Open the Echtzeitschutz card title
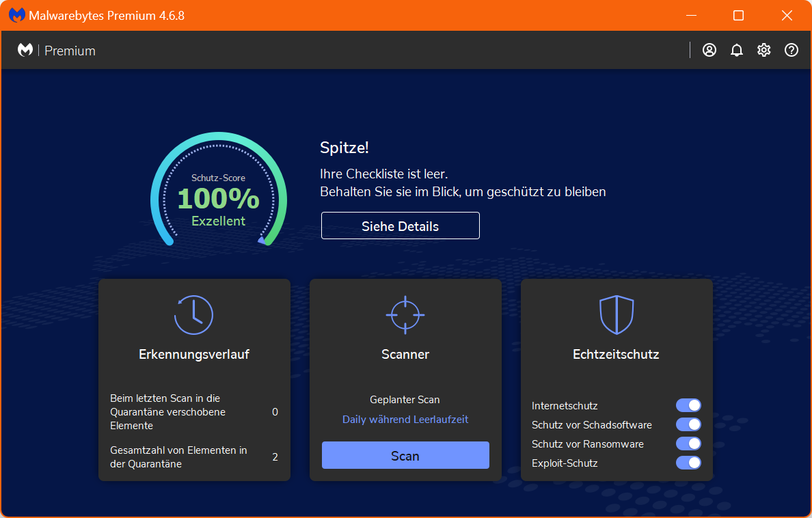Image resolution: width=812 pixels, height=518 pixels. pos(616,354)
